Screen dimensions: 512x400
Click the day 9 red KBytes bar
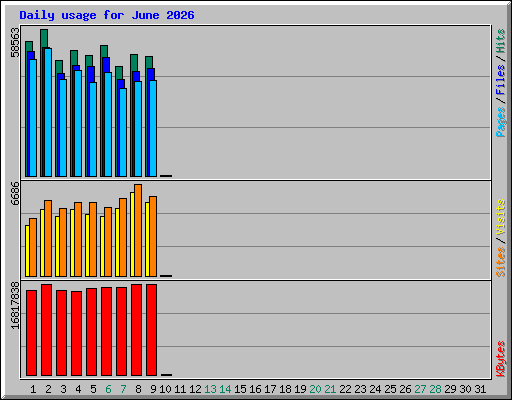coord(151,330)
